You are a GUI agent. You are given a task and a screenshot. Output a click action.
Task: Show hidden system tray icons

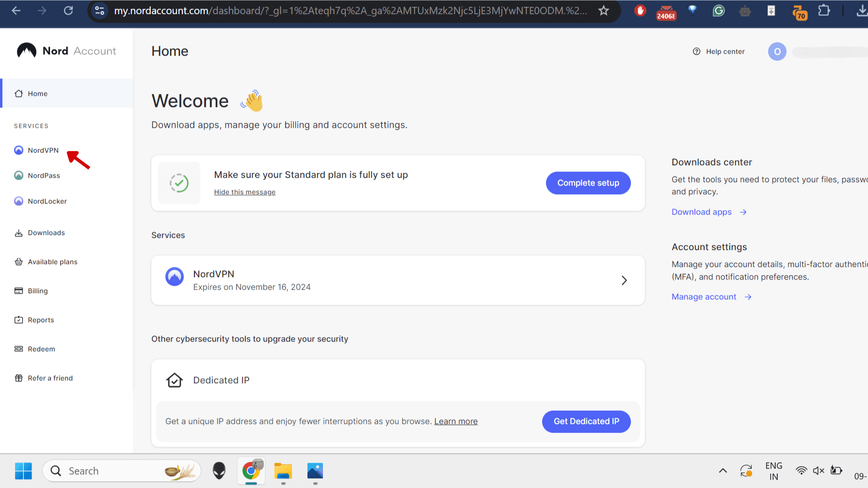pos(723,471)
